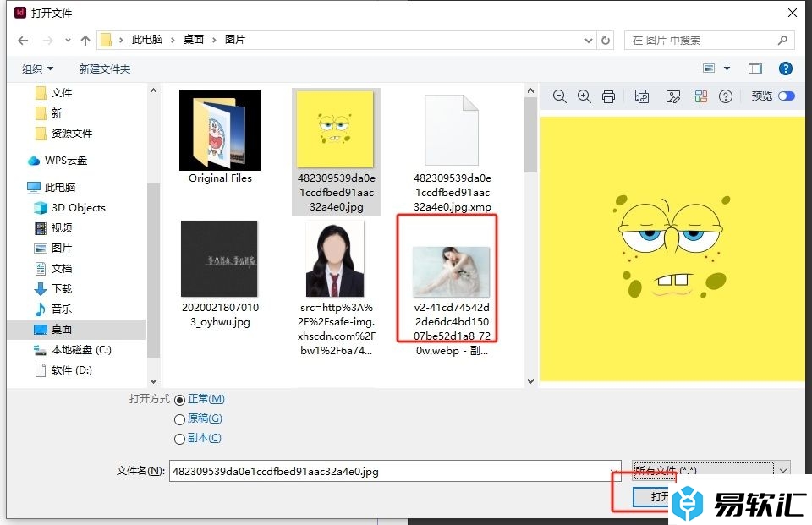Open 下载 in the sidebar

[52, 288]
